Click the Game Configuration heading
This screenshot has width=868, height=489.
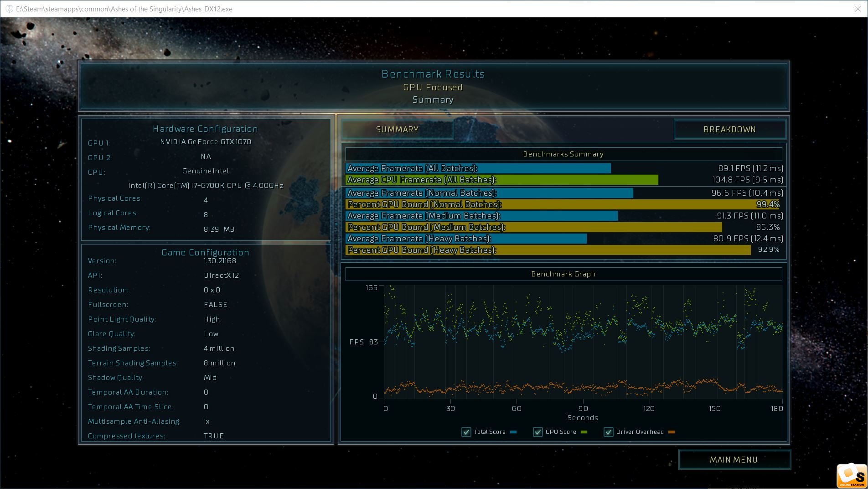point(205,253)
